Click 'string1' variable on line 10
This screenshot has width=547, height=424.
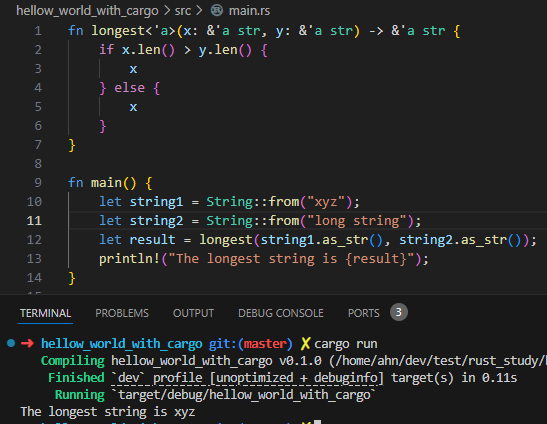156,202
